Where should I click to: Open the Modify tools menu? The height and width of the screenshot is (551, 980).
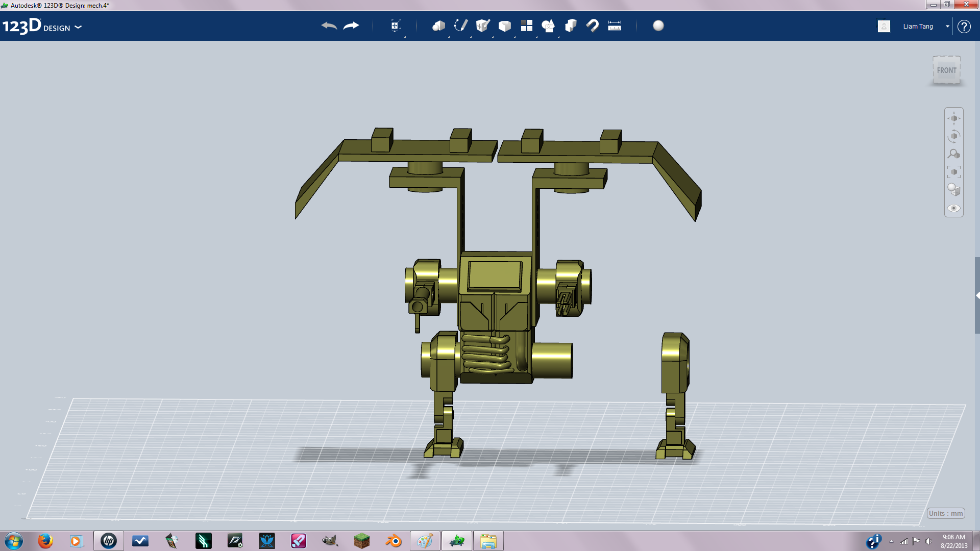(x=505, y=26)
